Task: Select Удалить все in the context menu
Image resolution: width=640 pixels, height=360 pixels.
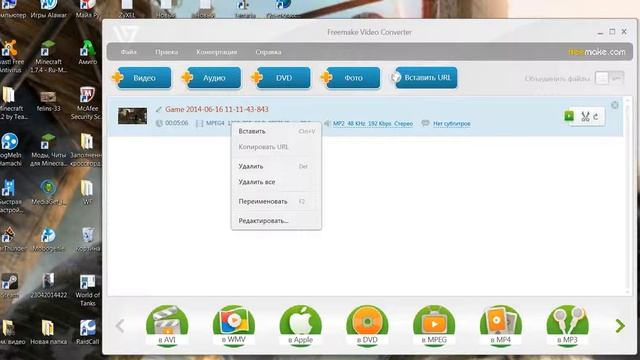Action: click(276, 182)
